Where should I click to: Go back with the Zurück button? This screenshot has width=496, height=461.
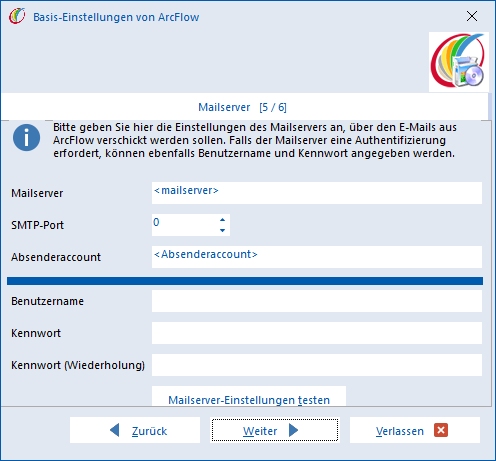coord(135,430)
